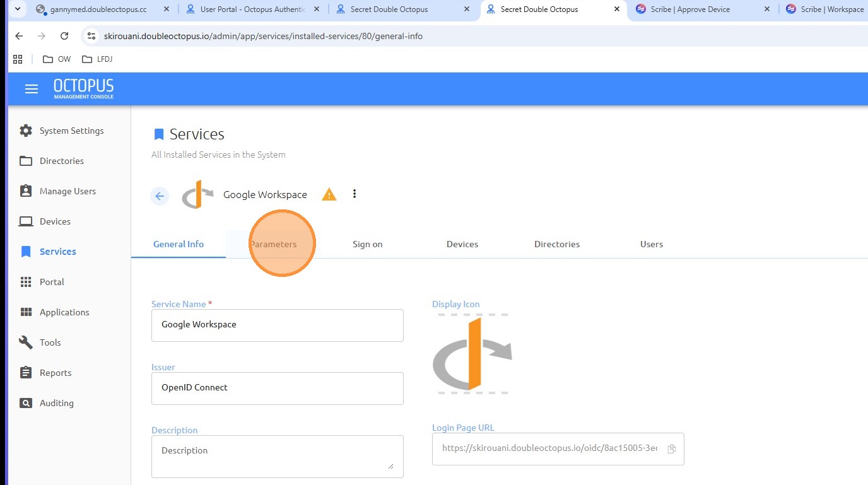
Task: Click the Octopus Management Console logo
Action: coord(84,89)
